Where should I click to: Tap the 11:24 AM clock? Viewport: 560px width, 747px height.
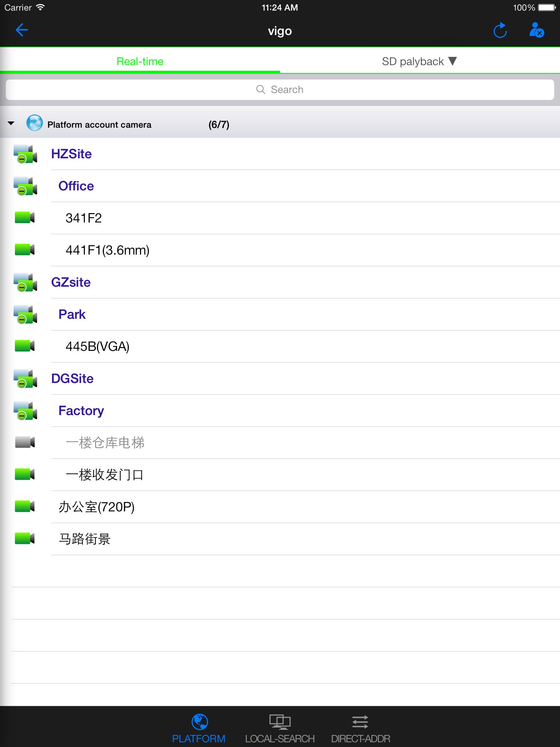[x=280, y=7]
